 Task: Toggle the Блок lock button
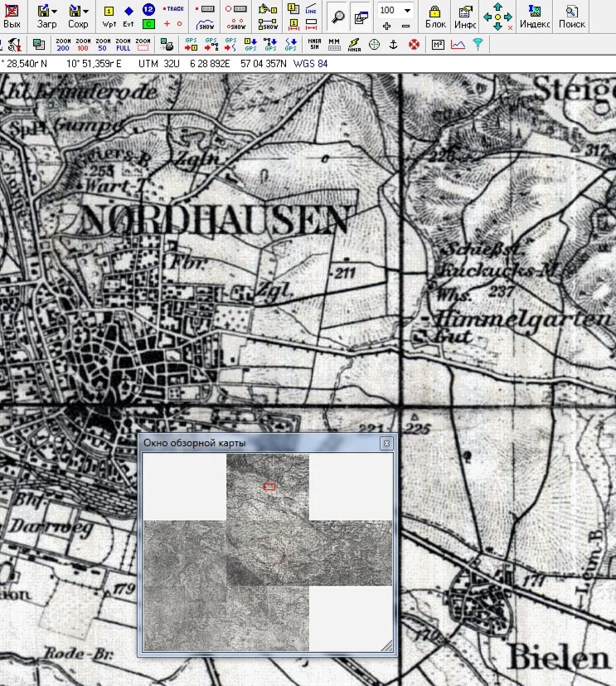point(435,15)
